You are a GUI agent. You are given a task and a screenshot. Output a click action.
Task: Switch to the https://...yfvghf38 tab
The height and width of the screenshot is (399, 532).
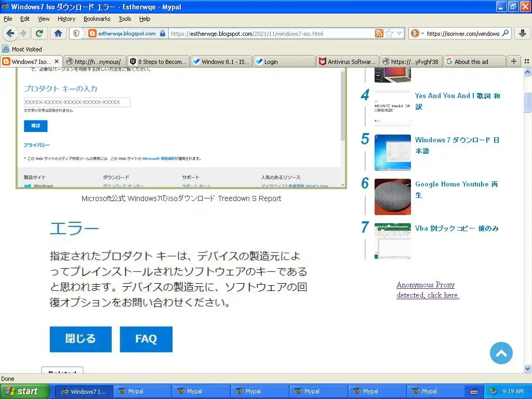411,62
